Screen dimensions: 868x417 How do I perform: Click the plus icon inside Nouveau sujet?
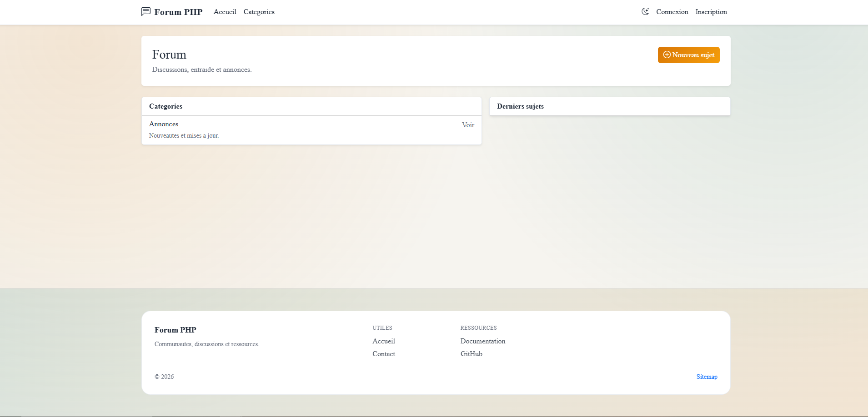[x=666, y=55]
